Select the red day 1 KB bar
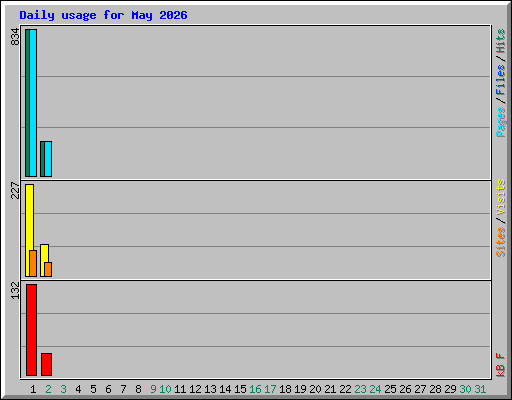Screen dimensions: 512x400 [x=31, y=330]
